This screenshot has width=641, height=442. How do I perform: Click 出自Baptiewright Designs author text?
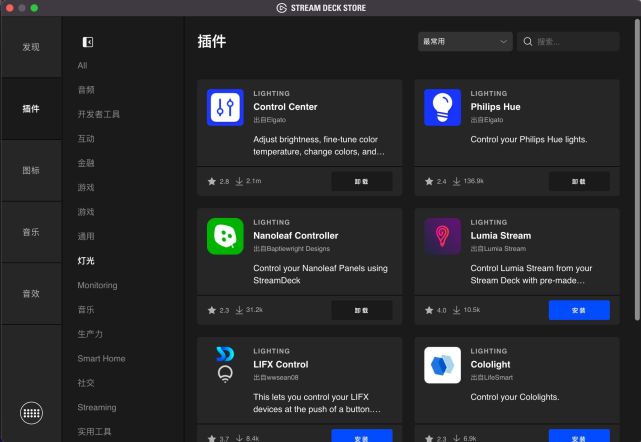coord(291,249)
